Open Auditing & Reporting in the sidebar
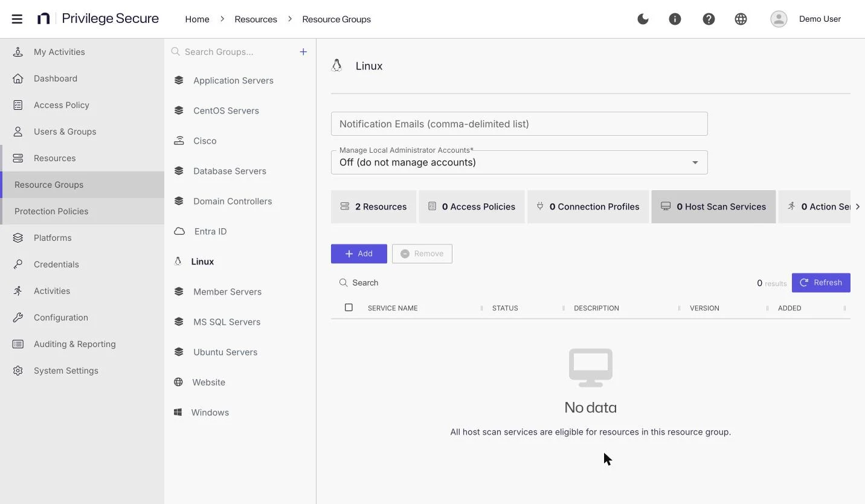Viewport: 865px width, 504px height. click(82, 344)
